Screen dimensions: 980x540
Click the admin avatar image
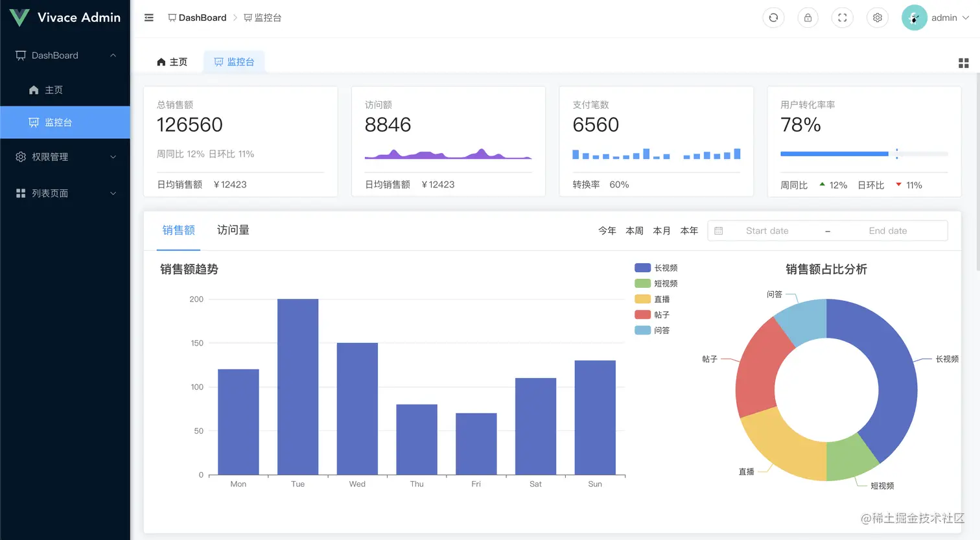(x=914, y=18)
